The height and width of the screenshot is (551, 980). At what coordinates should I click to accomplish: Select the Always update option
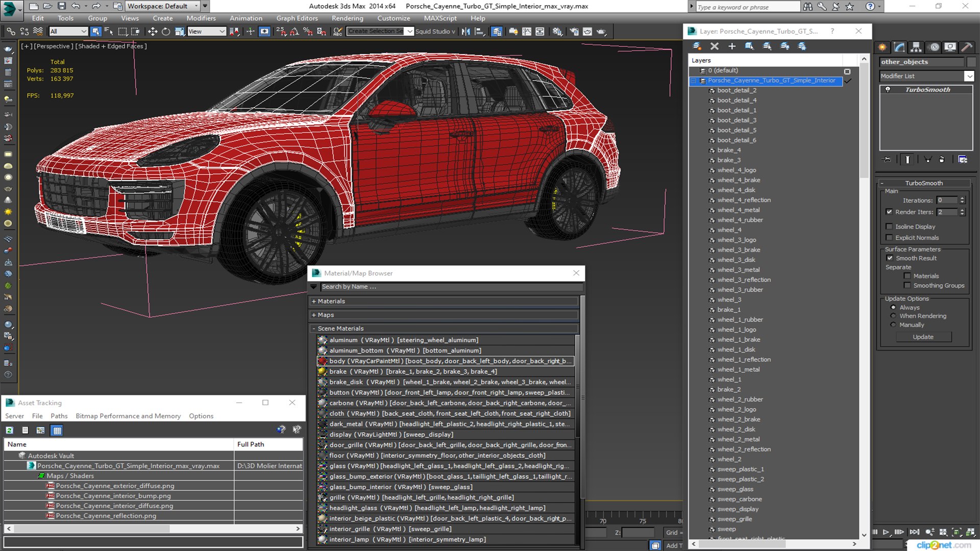coord(893,308)
